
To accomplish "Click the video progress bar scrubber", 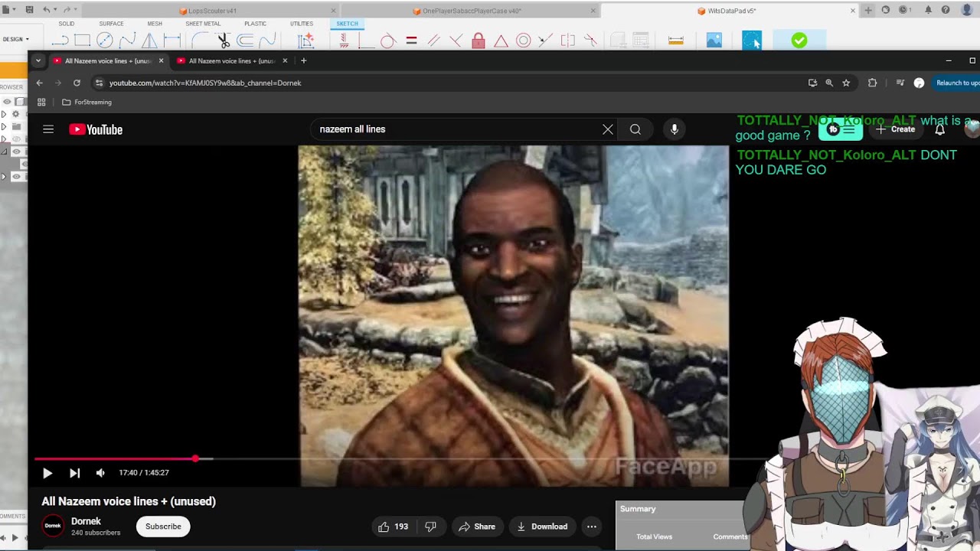I will 195,458.
